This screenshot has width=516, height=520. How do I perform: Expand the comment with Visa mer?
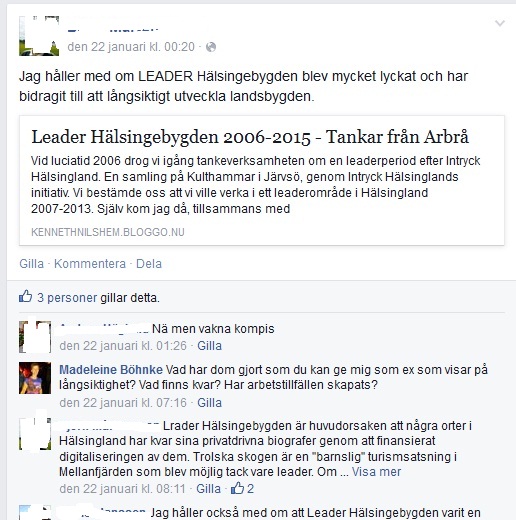pyautogui.click(x=376, y=472)
